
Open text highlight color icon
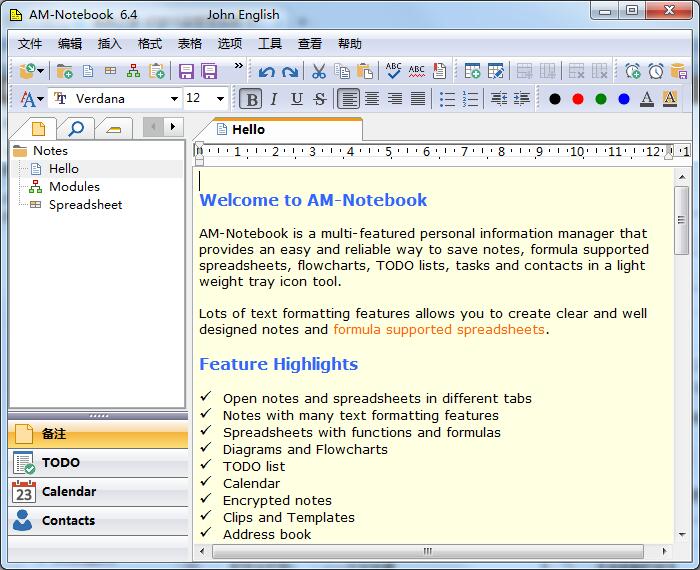click(670, 99)
